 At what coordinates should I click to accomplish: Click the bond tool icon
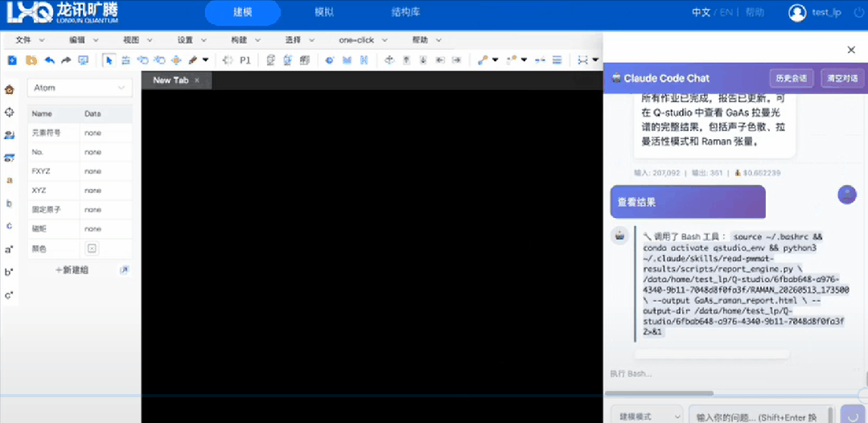tap(483, 60)
